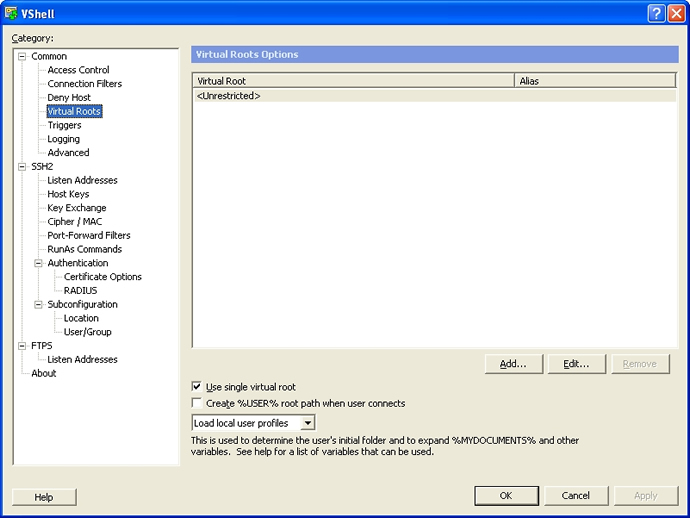Image resolution: width=690 pixels, height=518 pixels.
Task: Select Listen Addresses under SSH2
Action: point(82,180)
